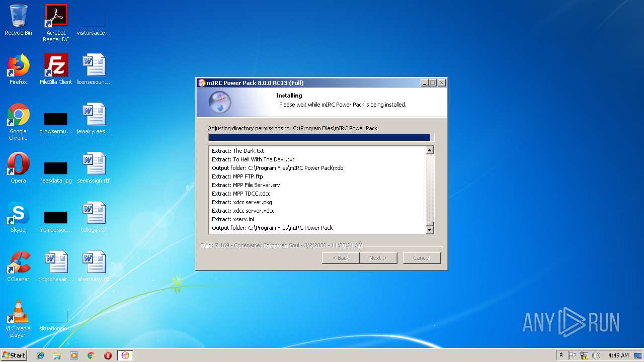644x362 pixels.
Task: Open volume control tray icon
Action: [596, 355]
